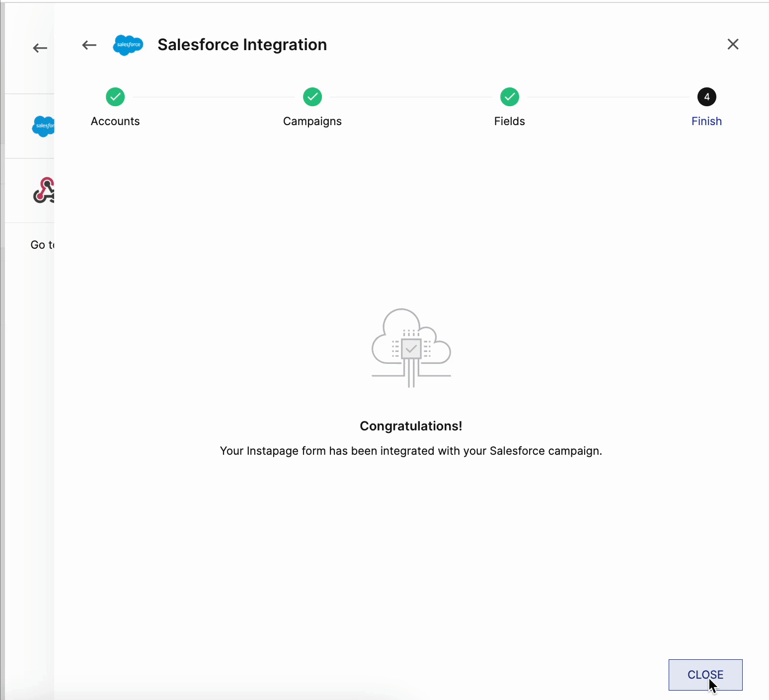The height and width of the screenshot is (700, 769).
Task: Click the Salesforce icon in background list
Action: (43, 126)
